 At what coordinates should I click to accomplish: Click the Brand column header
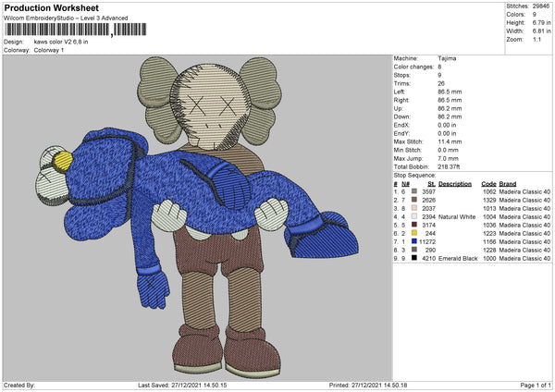pos(510,182)
